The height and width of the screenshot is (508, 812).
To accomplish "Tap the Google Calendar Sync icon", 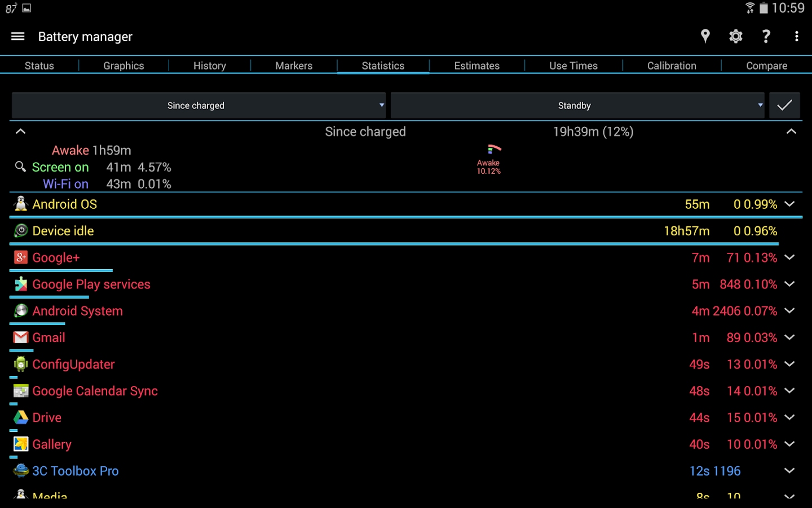I will [21, 391].
